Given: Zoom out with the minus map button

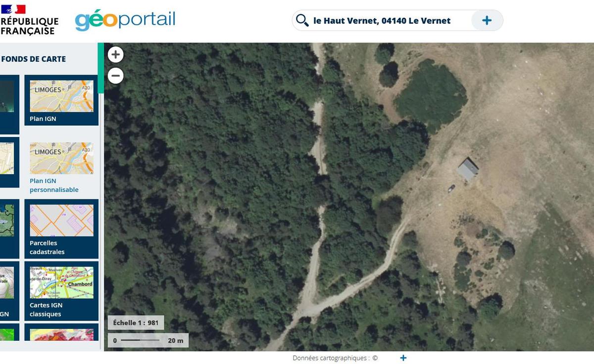Looking at the screenshot, I should pos(115,76).
